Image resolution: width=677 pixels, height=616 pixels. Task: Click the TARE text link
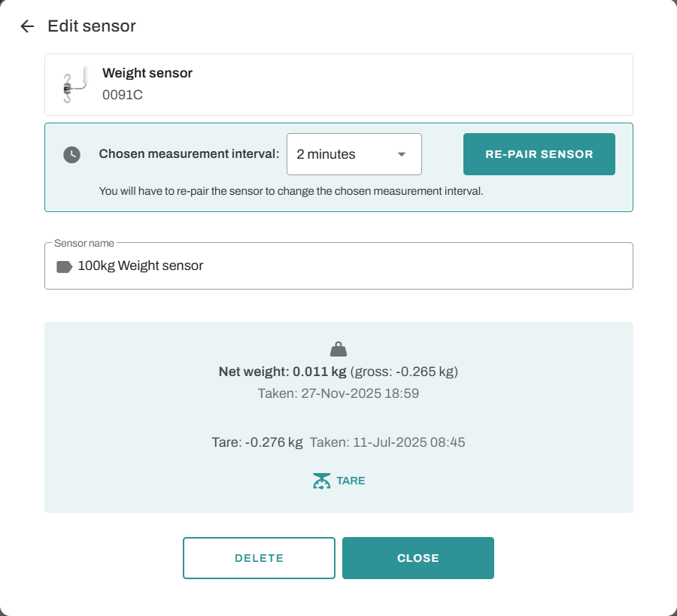coord(351,481)
